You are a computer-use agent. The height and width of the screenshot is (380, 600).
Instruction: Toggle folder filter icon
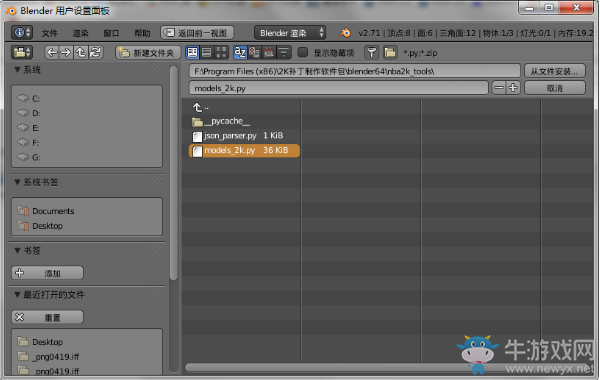pyautogui.click(x=390, y=52)
